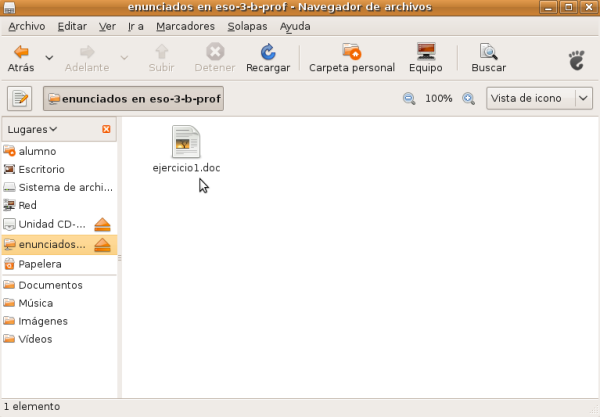Image resolution: width=600 pixels, height=417 pixels.
Task: Eject the Unidad CD drive
Action: coord(102,224)
